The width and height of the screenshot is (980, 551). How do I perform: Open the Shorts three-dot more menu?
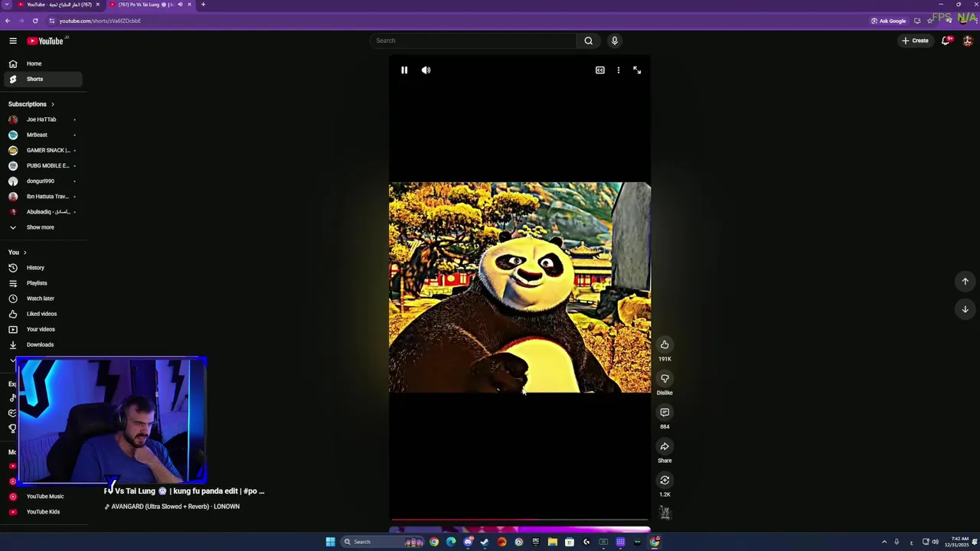tap(619, 70)
